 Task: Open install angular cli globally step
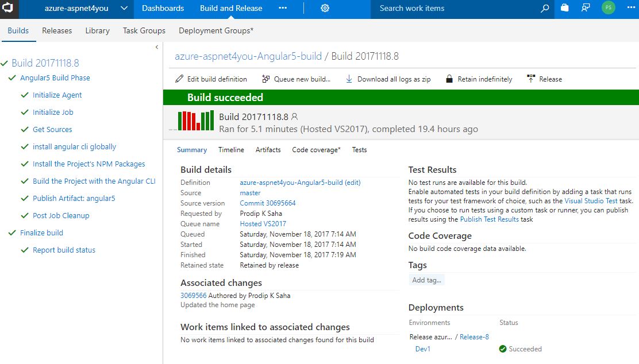click(x=74, y=146)
